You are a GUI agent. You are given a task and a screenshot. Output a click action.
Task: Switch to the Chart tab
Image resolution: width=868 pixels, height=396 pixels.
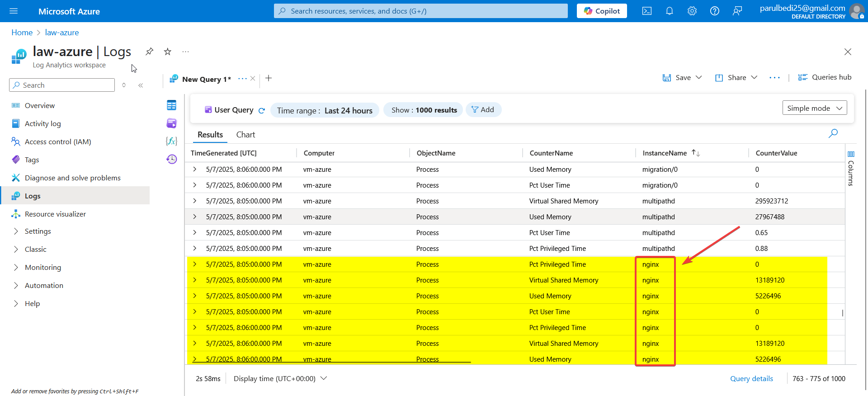point(245,135)
